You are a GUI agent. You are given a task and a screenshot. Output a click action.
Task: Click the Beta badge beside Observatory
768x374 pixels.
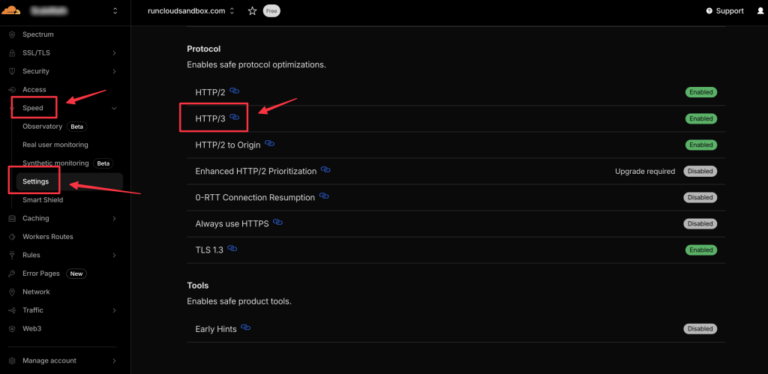(77, 127)
